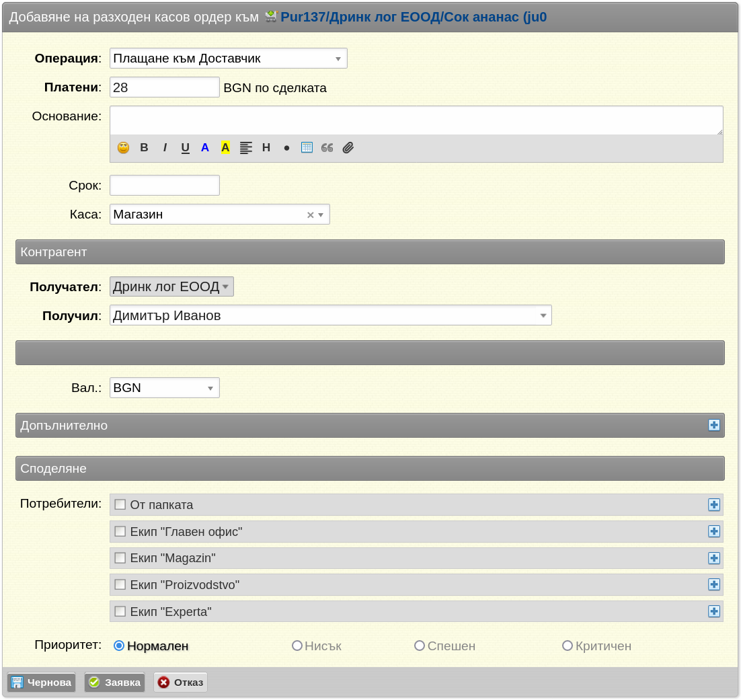Save as draft with Чернова button
This screenshot has height=700, width=741.
42,682
